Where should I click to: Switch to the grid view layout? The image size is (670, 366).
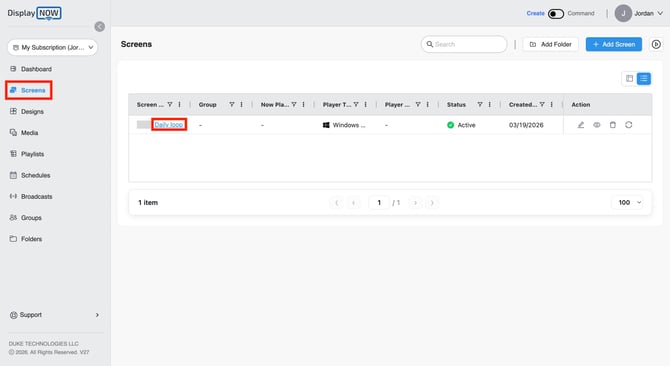629,79
